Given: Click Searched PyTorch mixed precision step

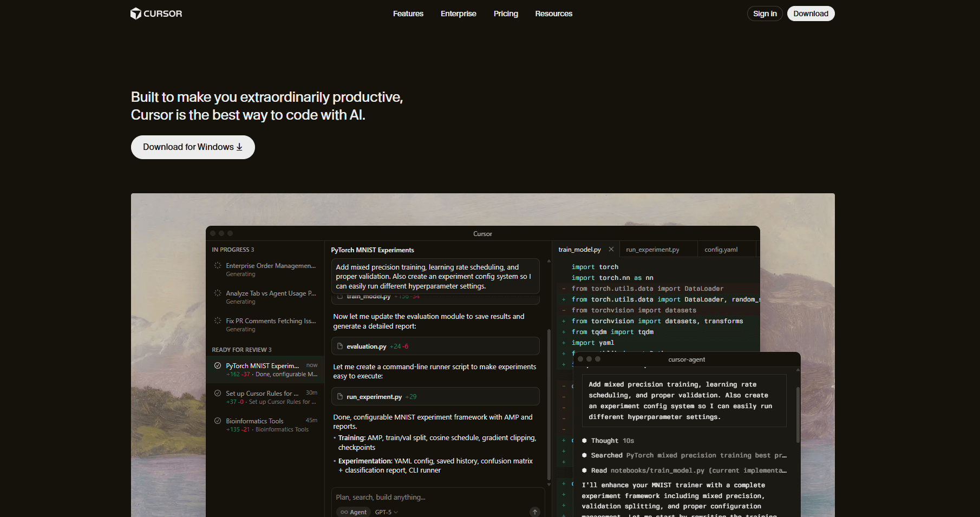Looking at the screenshot, I should [684, 455].
